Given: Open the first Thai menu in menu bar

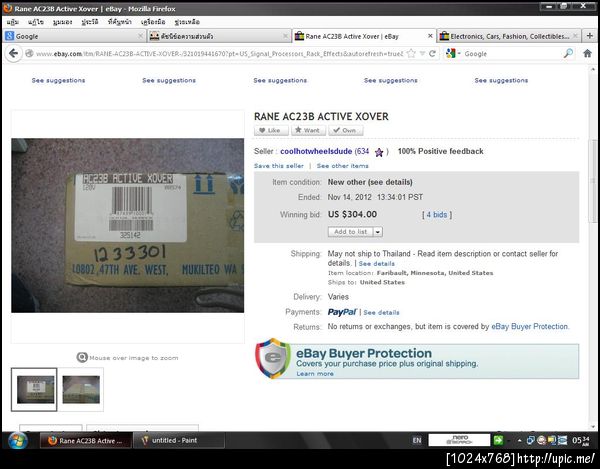Looking at the screenshot, I should [x=13, y=22].
